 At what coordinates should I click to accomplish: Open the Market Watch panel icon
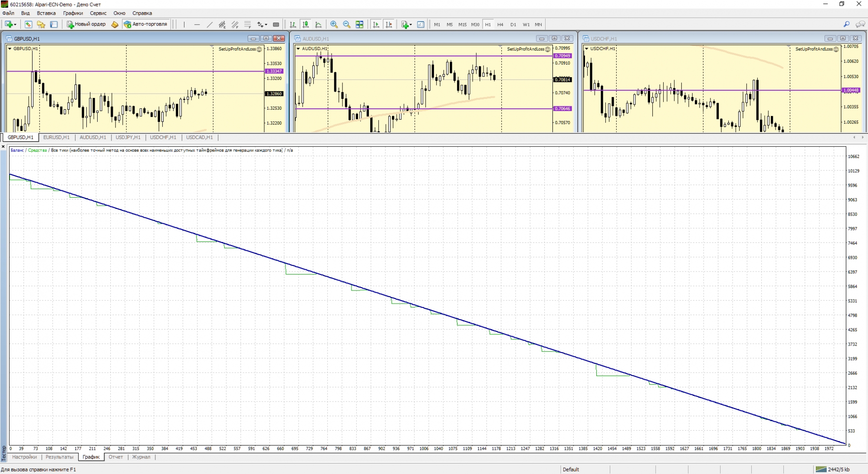point(28,25)
